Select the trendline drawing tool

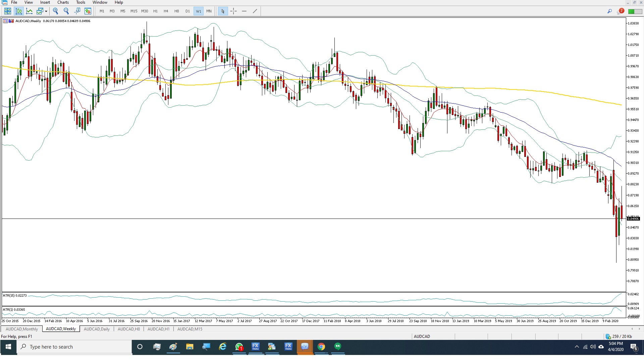pos(255,11)
